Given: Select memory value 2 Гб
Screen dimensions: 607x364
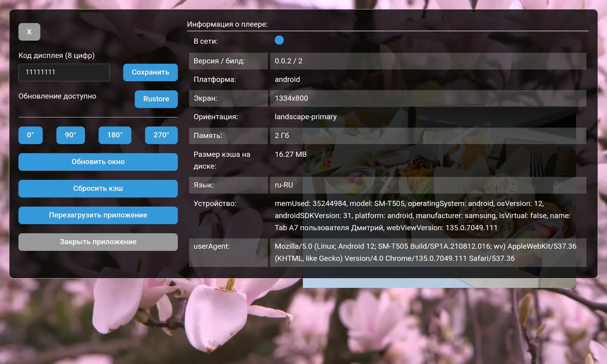Looking at the screenshot, I should [x=282, y=135].
